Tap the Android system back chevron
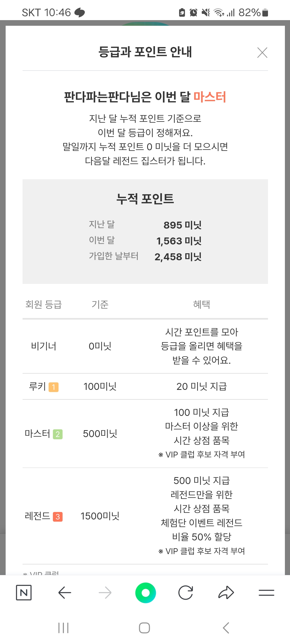Viewport: 290px width, 644px height. coord(226,628)
